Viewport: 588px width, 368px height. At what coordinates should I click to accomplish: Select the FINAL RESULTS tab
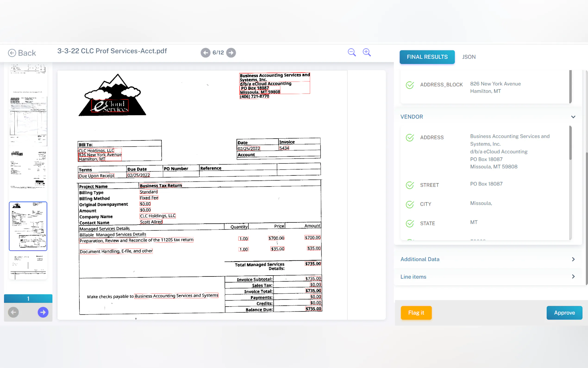(x=427, y=57)
